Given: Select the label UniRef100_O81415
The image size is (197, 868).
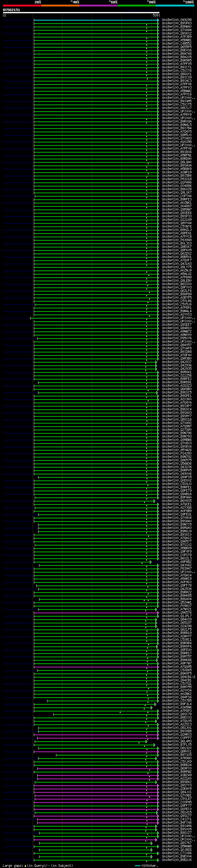Looking at the screenshot, I should [x=177, y=812].
